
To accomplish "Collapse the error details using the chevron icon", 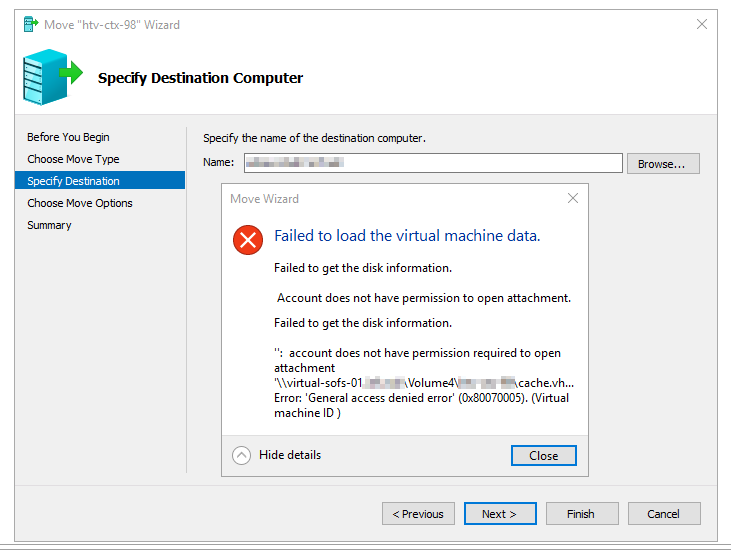I will click(x=241, y=455).
